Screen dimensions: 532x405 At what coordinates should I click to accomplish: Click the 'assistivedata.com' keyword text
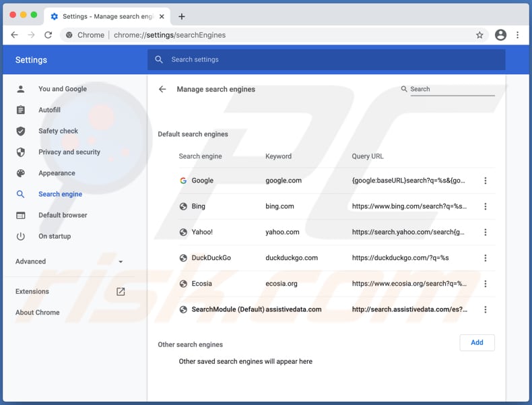(x=294, y=309)
